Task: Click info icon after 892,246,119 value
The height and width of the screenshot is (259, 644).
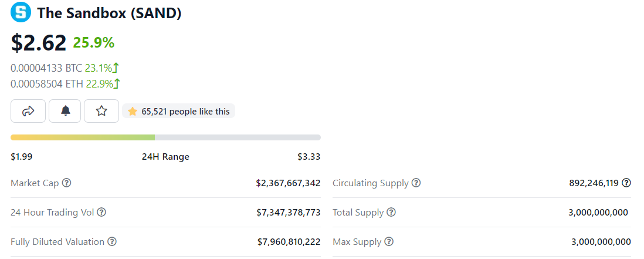Action: click(626, 183)
